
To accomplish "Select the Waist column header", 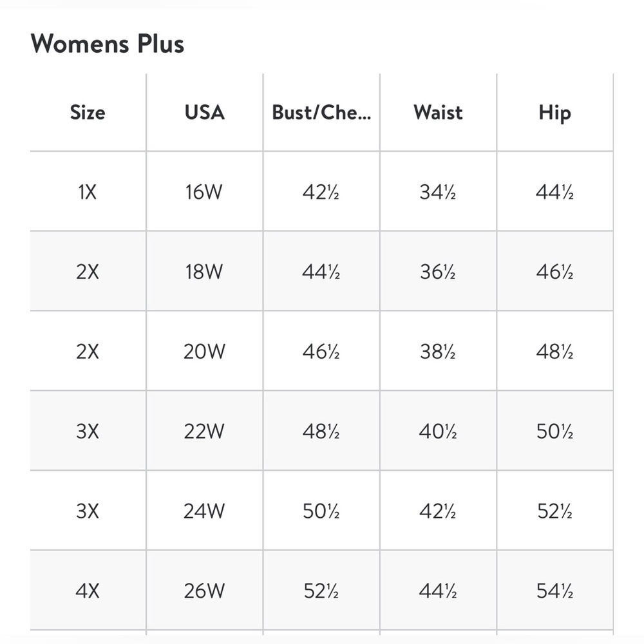I will tap(438, 113).
